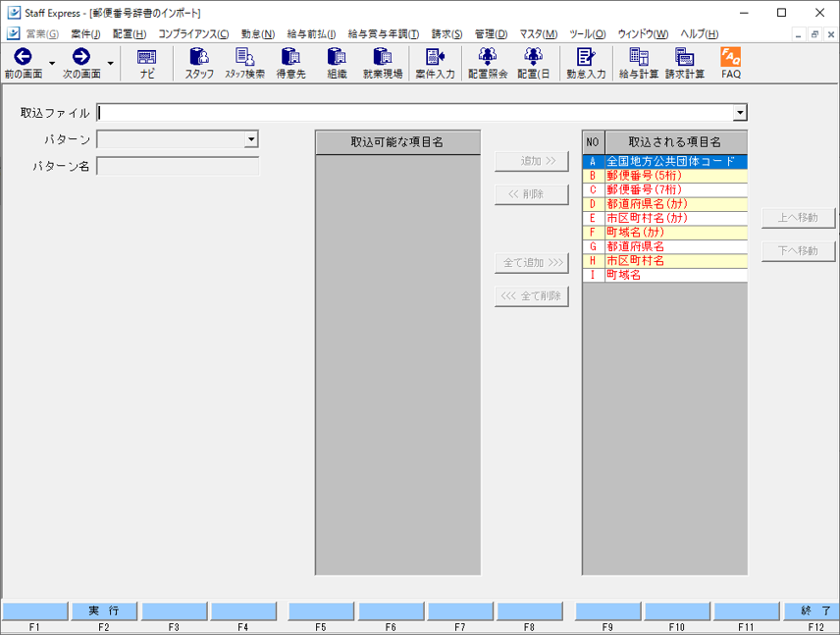Click the Staff Express title bar app icon
The image size is (840, 635).
(x=14, y=13)
